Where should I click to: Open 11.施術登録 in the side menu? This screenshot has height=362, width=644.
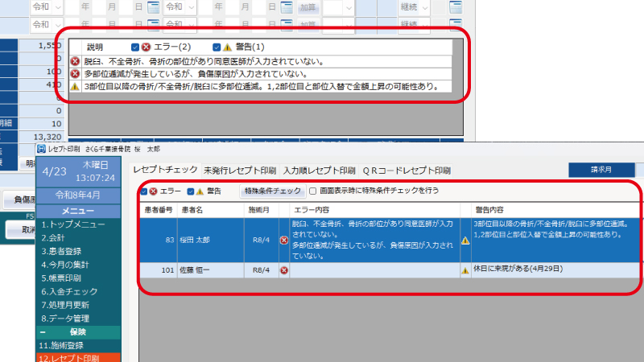tap(78, 346)
